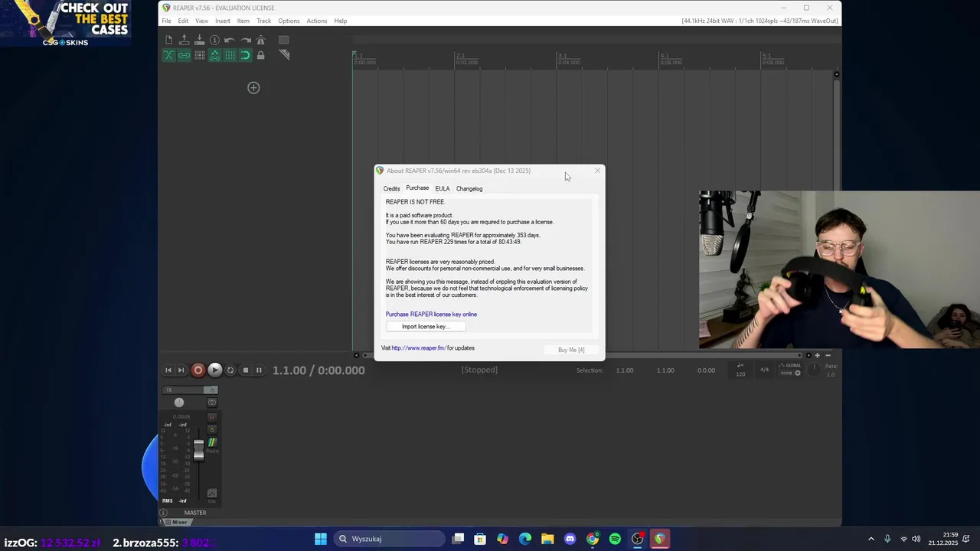The width and height of the screenshot is (980, 551).
Task: Click the striped triangle toolbar icon
Action: [x=284, y=55]
